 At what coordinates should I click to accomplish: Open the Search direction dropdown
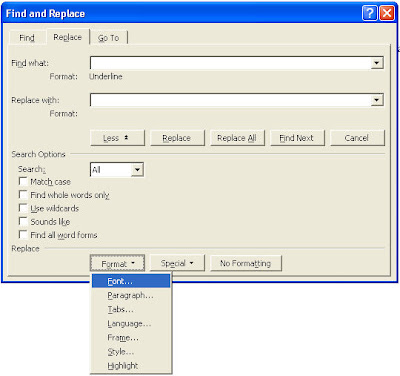coord(137,170)
